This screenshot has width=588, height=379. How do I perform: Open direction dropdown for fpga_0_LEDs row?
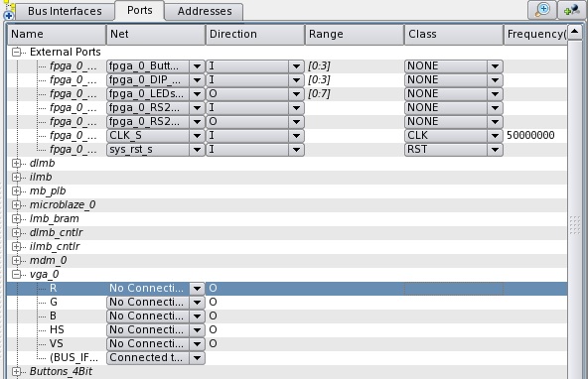[x=296, y=94]
